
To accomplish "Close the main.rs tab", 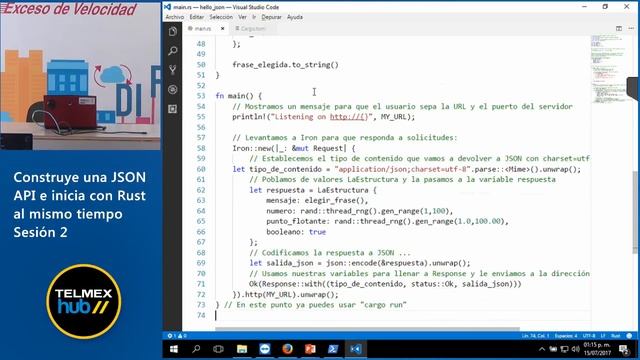I will (222, 29).
